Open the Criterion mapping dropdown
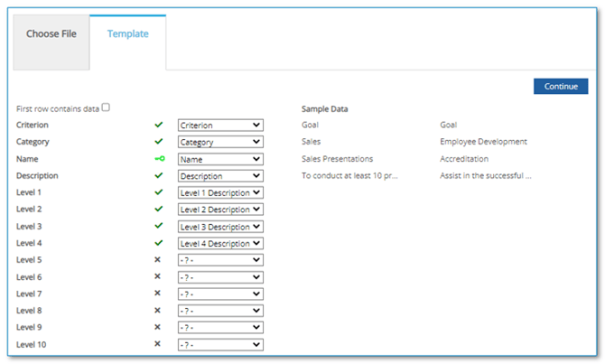The width and height of the screenshot is (605, 364). pyautogui.click(x=220, y=126)
